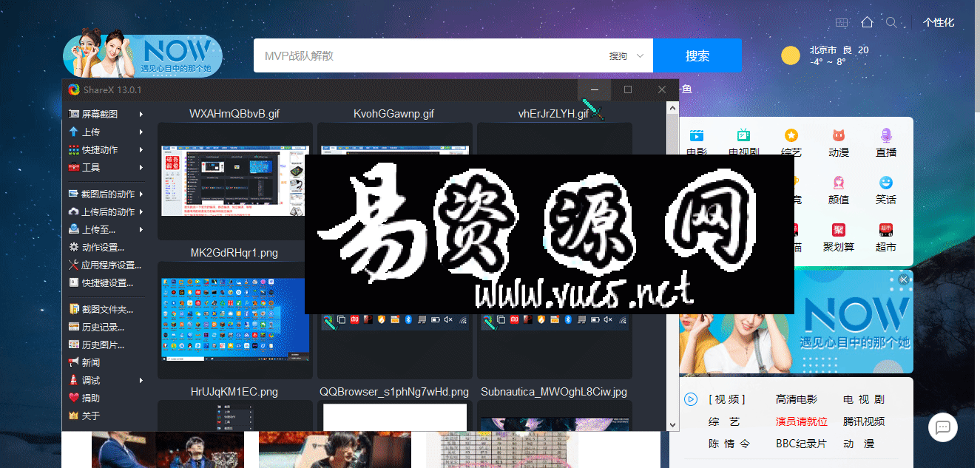
Task: Click file name HrUJqKM1EC.png
Action: (x=234, y=392)
